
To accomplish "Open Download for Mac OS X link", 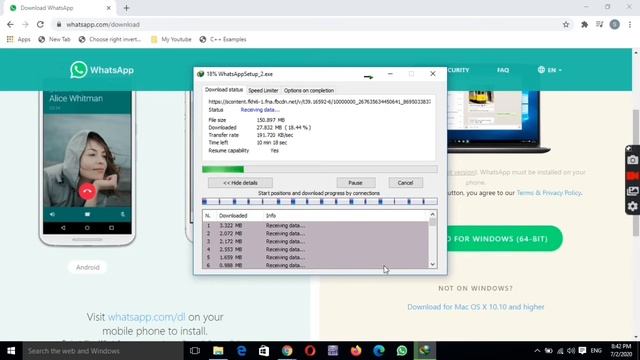I will pos(476,307).
